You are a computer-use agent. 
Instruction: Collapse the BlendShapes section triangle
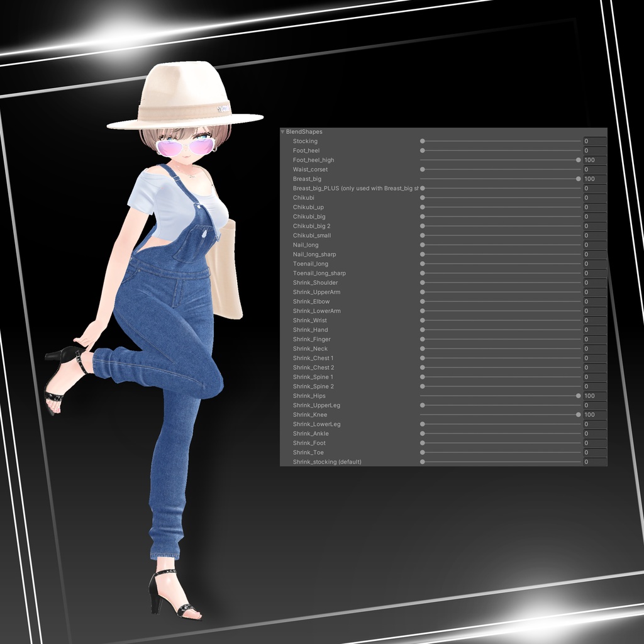281,131
